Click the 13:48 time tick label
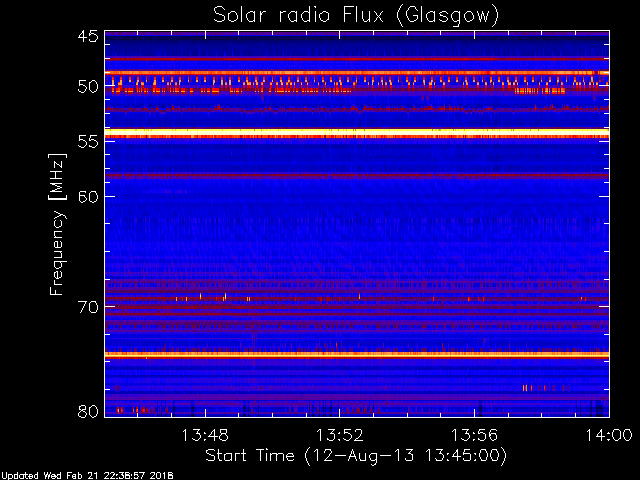The image size is (640, 480). [205, 435]
